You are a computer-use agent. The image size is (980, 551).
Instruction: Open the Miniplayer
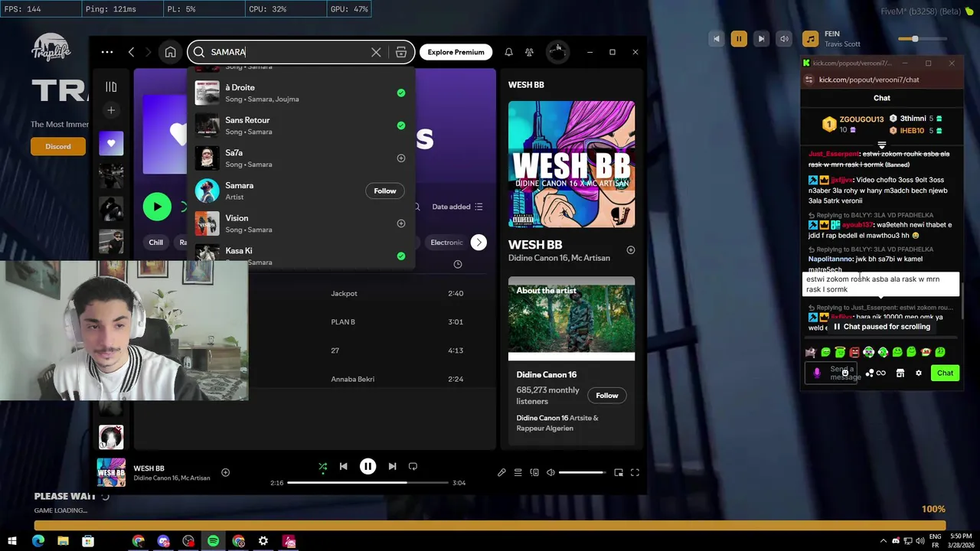click(619, 473)
